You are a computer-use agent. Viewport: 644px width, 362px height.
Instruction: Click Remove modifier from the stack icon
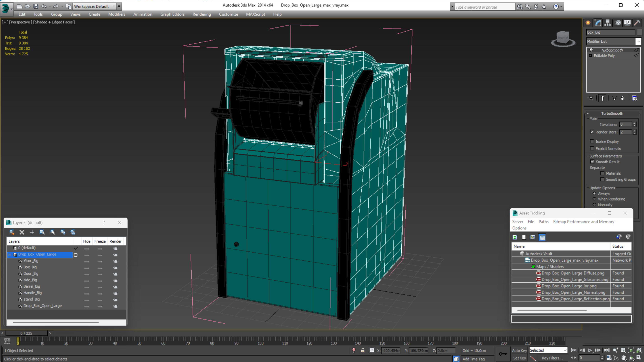(x=623, y=98)
